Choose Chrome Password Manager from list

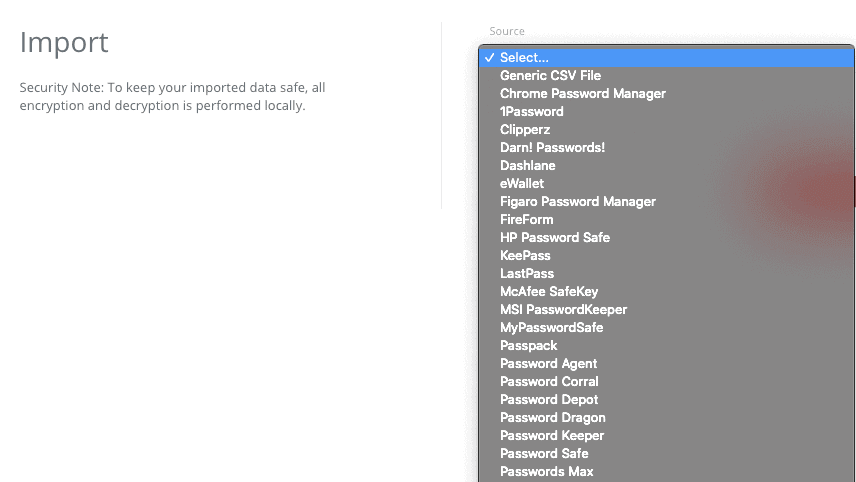click(x=666, y=93)
